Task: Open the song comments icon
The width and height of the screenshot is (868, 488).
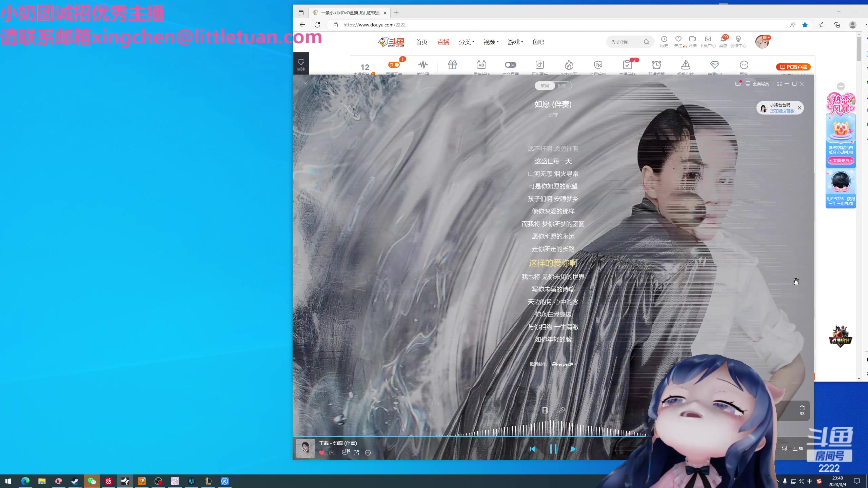Action: 345,453
